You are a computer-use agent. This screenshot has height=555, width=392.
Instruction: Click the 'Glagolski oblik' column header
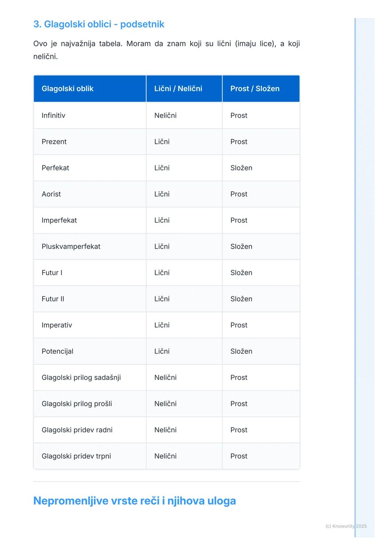pyautogui.click(x=68, y=89)
